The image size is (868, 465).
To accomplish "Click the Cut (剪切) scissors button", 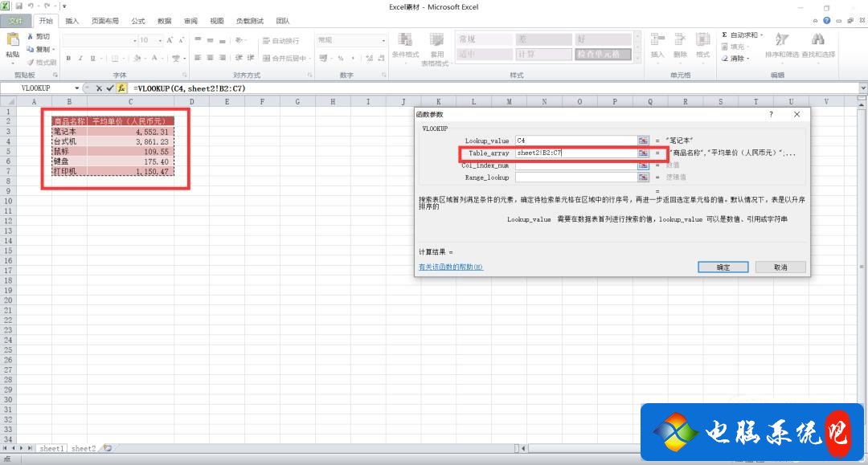I will coord(39,36).
